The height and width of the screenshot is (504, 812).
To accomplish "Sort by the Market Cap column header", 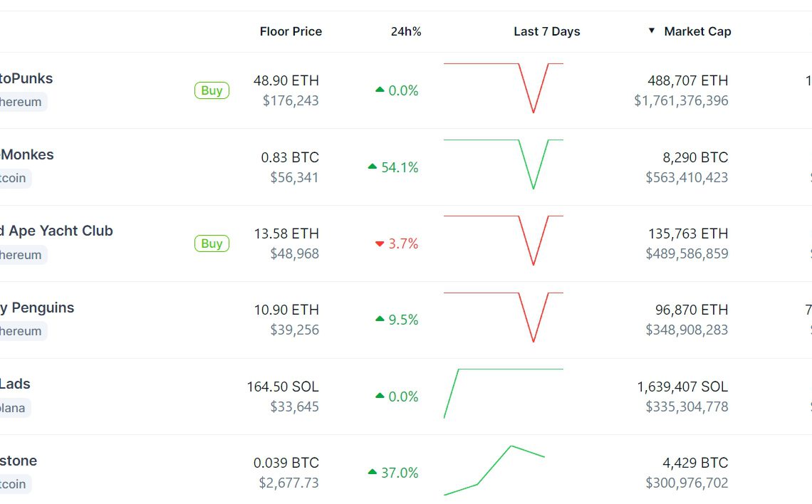I will tap(697, 31).
